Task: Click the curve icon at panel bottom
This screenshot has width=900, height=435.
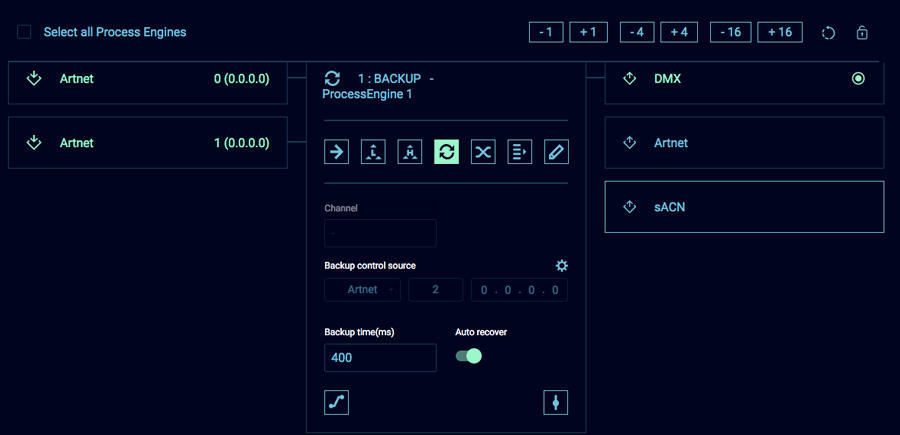Action: coord(337,402)
